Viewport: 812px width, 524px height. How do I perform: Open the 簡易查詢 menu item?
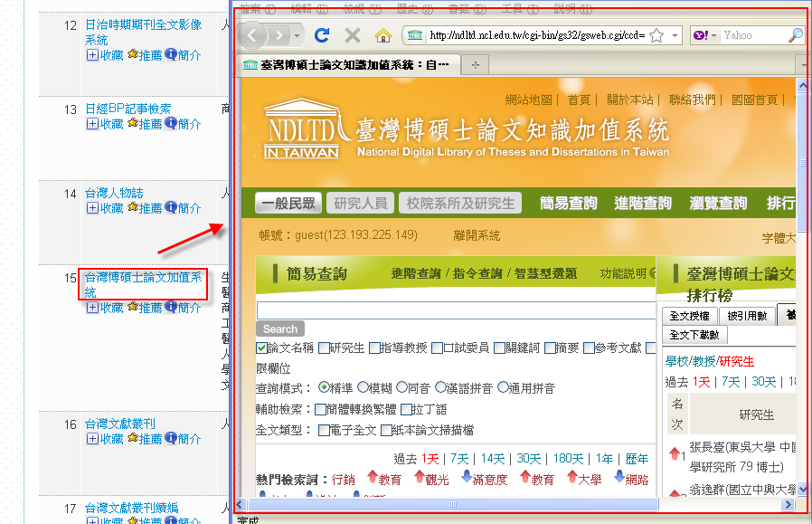click(569, 203)
